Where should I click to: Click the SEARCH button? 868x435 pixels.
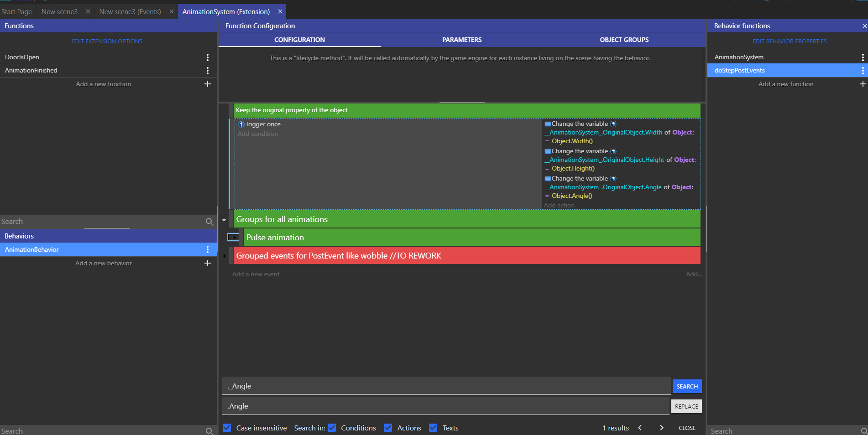point(687,386)
